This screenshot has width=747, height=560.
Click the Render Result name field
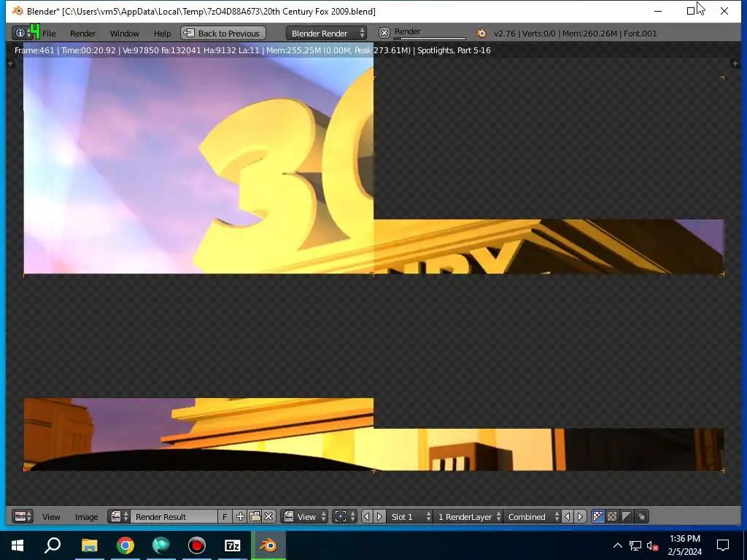(x=174, y=517)
